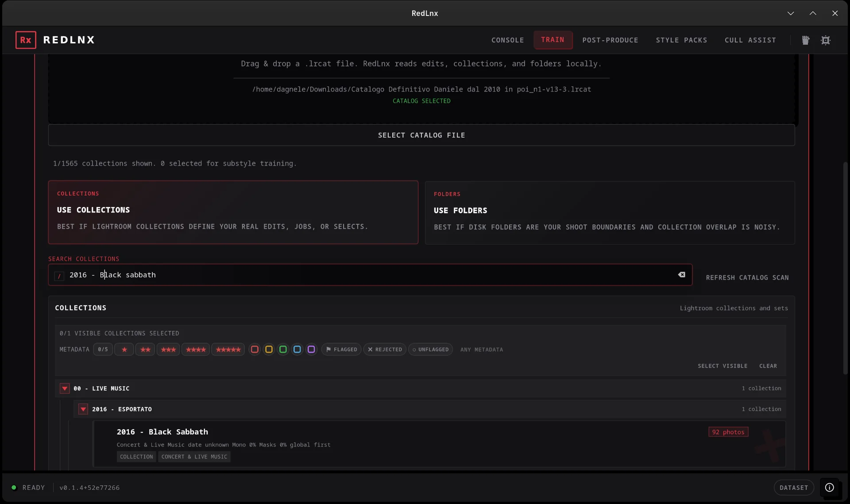Click the READY status indicator
Viewport: 850px width, 504px height.
28,488
